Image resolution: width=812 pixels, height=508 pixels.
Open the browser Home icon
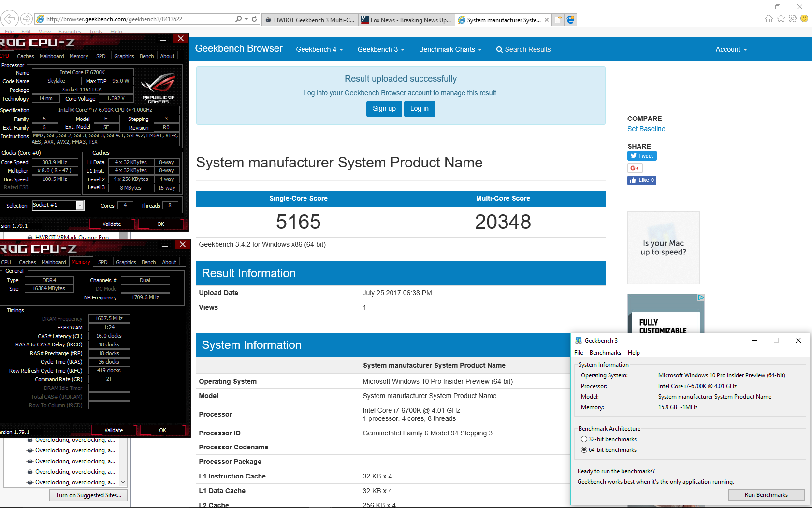[x=769, y=18]
